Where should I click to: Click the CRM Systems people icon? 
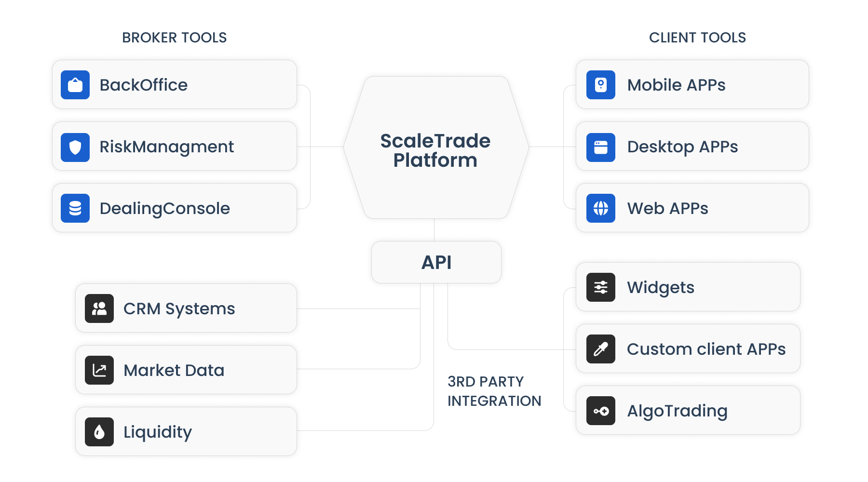[99, 308]
